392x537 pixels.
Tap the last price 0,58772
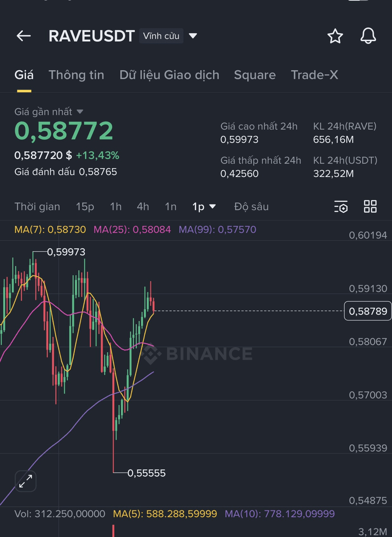coord(64,131)
